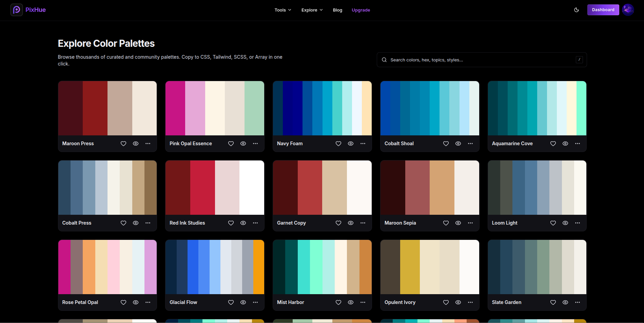Pick the orange swatch in Glacial Flow
This screenshot has height=323, width=644.
259,267
